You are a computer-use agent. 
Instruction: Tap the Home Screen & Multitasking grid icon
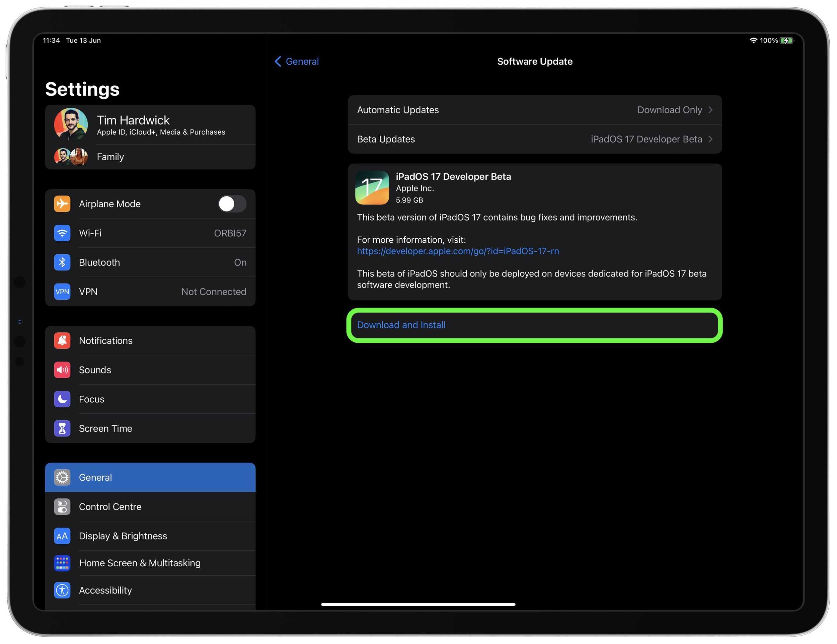pos(62,563)
